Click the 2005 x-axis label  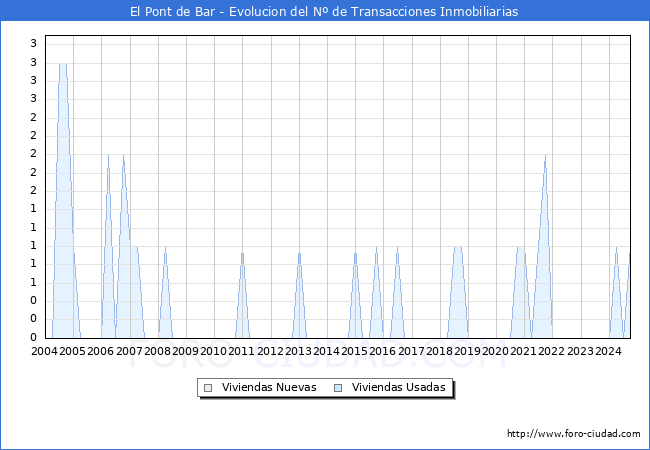(72, 351)
